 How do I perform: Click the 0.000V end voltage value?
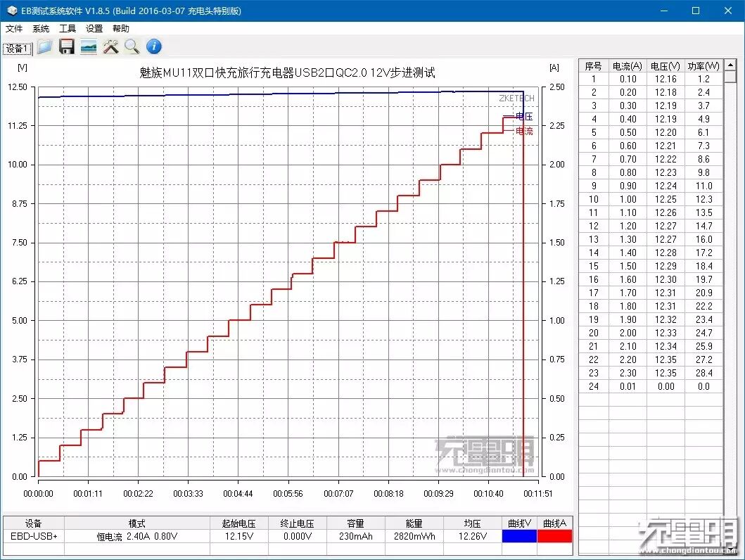click(x=298, y=536)
